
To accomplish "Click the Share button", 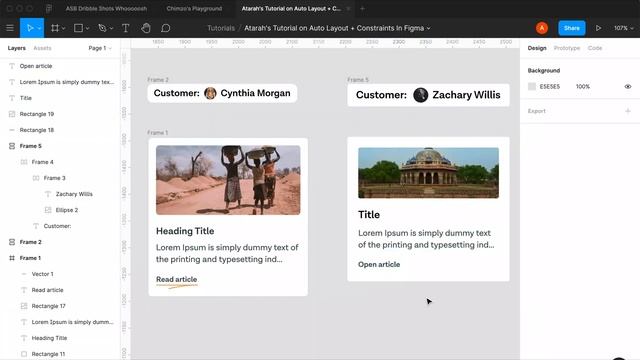I will point(571,28).
